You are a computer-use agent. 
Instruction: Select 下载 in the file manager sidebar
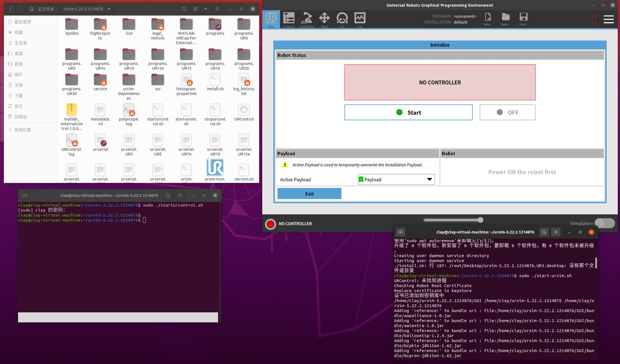(x=19, y=96)
